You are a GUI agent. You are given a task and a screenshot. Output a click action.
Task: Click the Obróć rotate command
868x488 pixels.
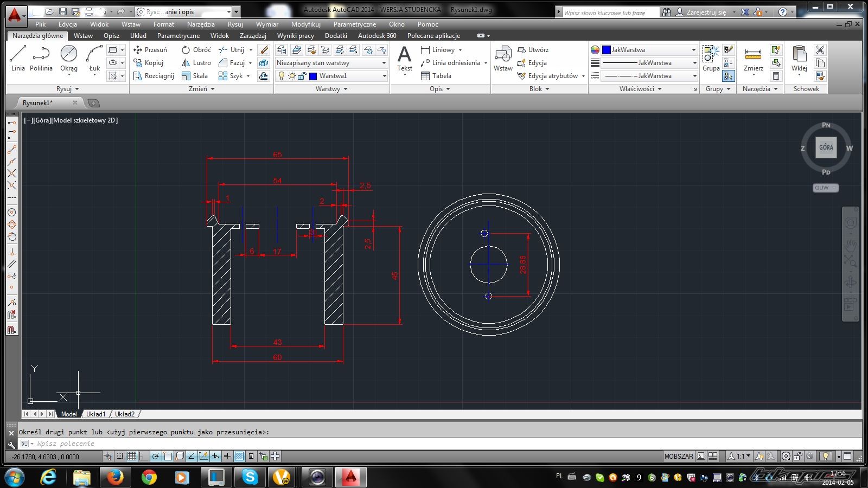click(196, 49)
